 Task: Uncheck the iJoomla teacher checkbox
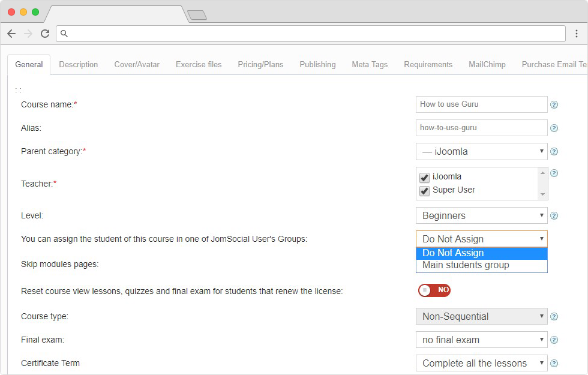425,178
